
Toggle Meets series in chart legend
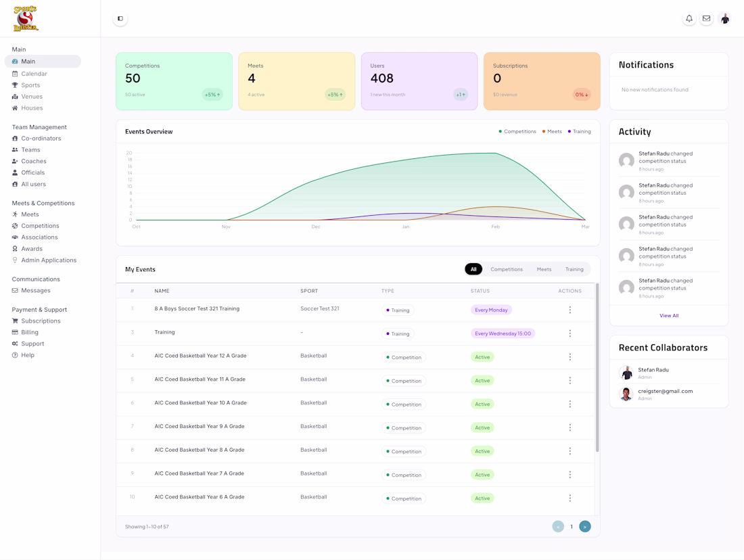[552, 131]
